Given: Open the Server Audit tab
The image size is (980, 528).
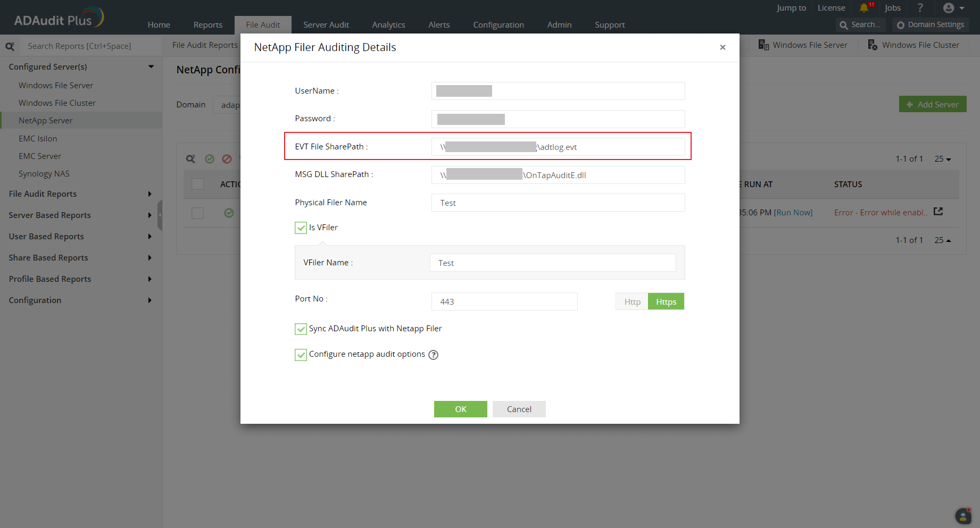Looking at the screenshot, I should pos(326,25).
